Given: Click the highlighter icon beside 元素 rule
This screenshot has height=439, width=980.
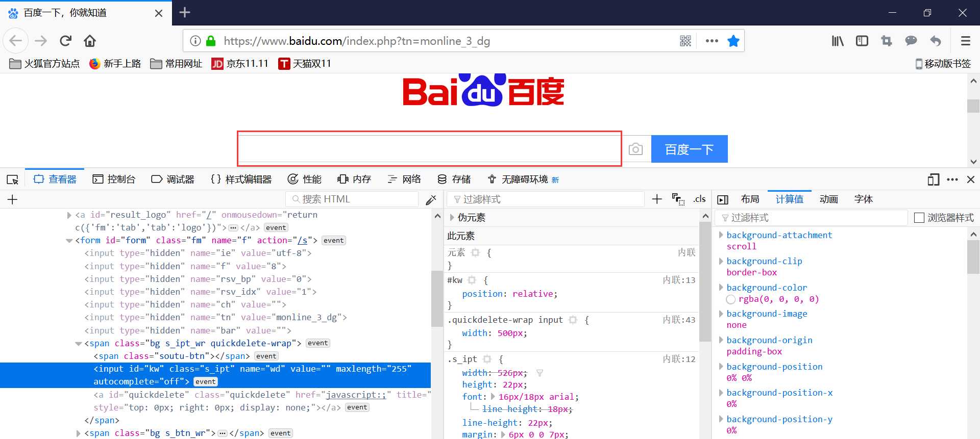Looking at the screenshot, I should coord(475,252).
